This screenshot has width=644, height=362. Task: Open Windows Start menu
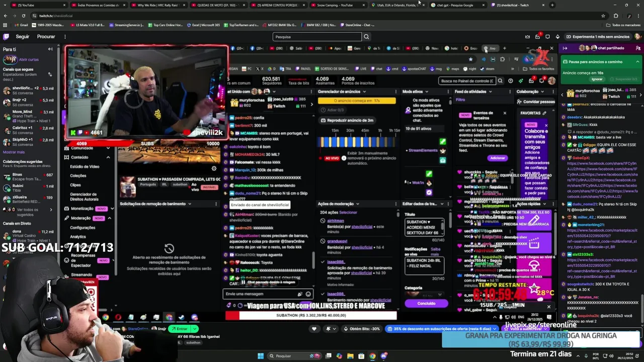click(x=261, y=356)
